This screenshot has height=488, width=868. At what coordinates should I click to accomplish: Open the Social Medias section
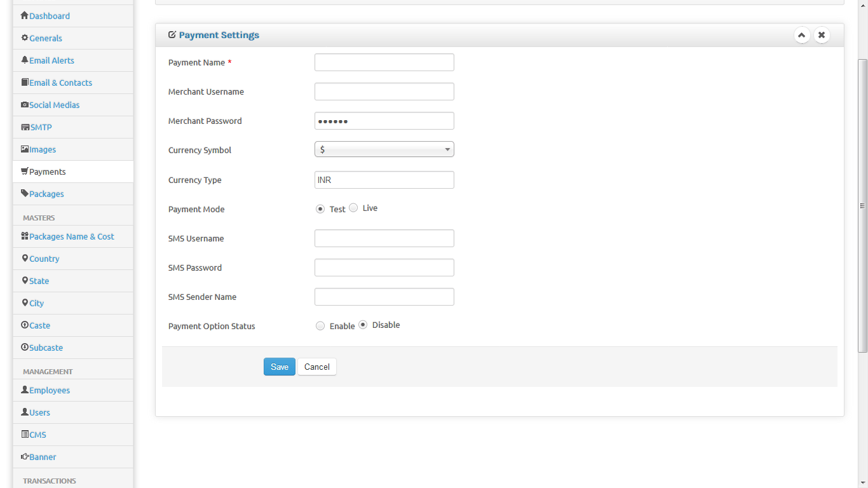[55, 105]
